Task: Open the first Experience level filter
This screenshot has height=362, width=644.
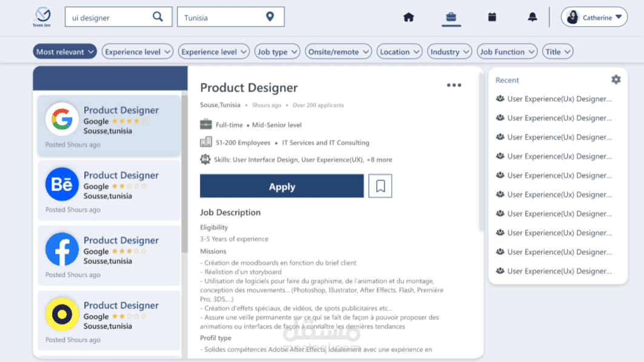Action: coord(137,52)
